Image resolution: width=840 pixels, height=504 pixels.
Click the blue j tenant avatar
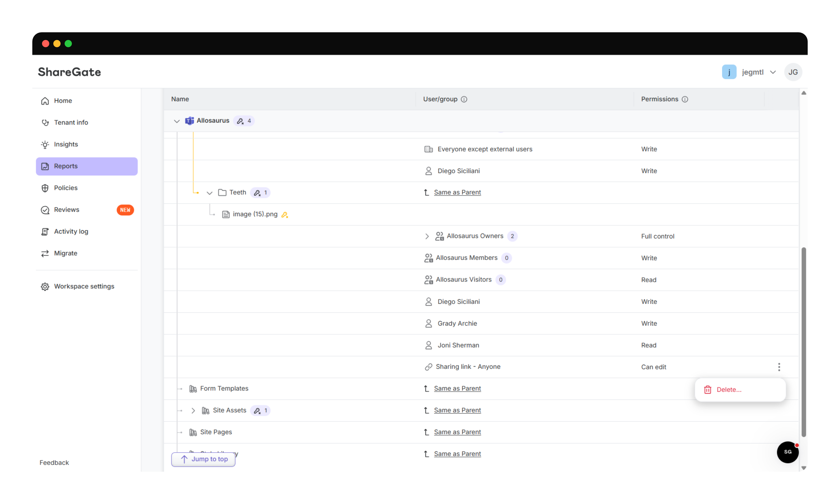[x=729, y=72]
